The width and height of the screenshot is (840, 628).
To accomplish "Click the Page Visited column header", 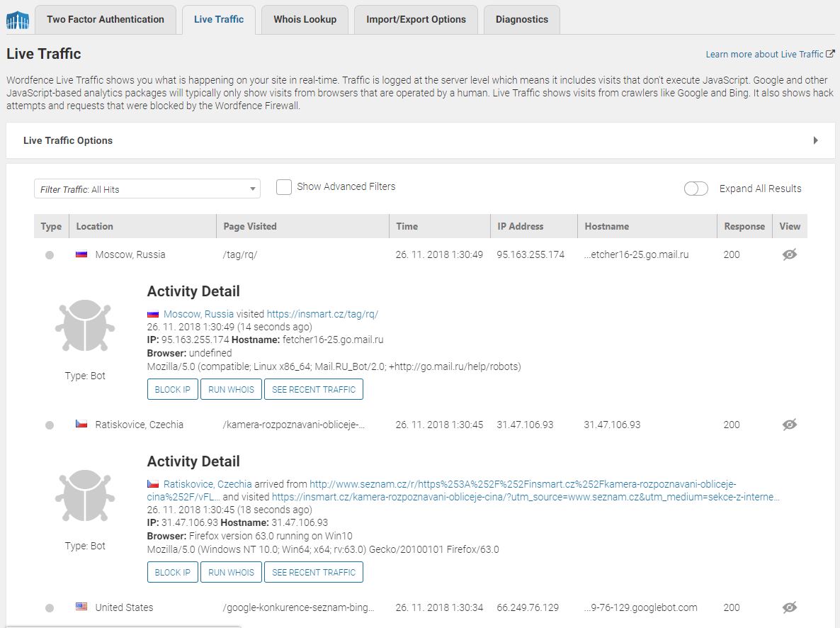I will 302,226.
